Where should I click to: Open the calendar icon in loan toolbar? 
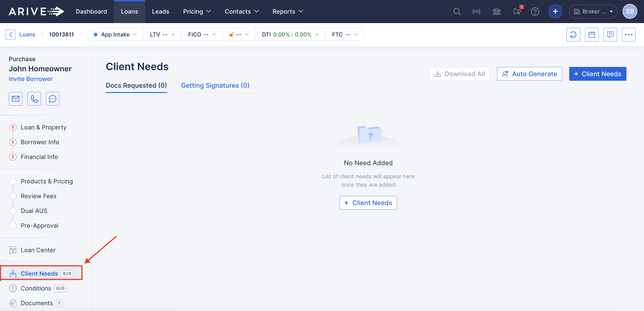pos(592,34)
